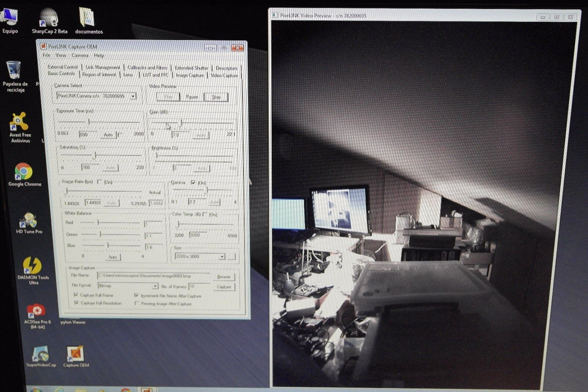The width and height of the screenshot is (588, 392).
Task: Switch to Video Capture tab
Action: (224, 75)
